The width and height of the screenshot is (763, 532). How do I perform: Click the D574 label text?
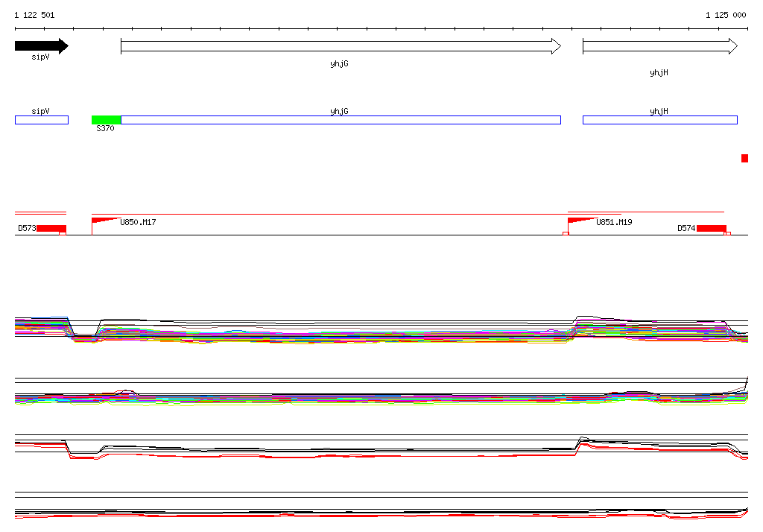(x=686, y=228)
